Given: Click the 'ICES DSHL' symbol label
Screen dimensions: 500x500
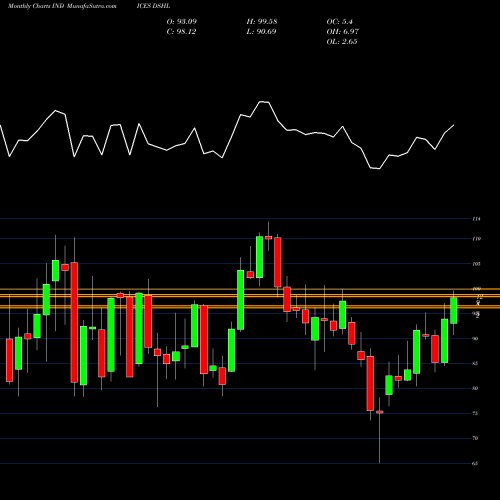Looking at the screenshot, I should click(x=153, y=6).
